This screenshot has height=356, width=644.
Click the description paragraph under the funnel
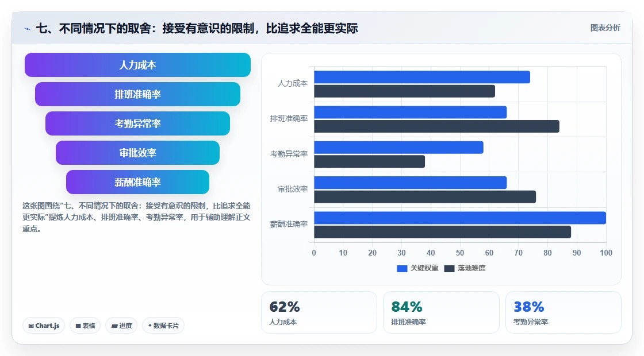coord(136,217)
